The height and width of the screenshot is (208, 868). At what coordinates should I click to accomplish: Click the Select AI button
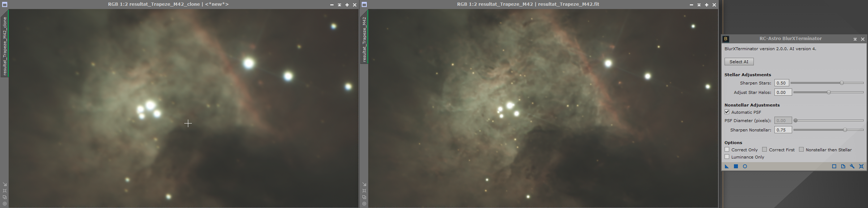click(739, 62)
